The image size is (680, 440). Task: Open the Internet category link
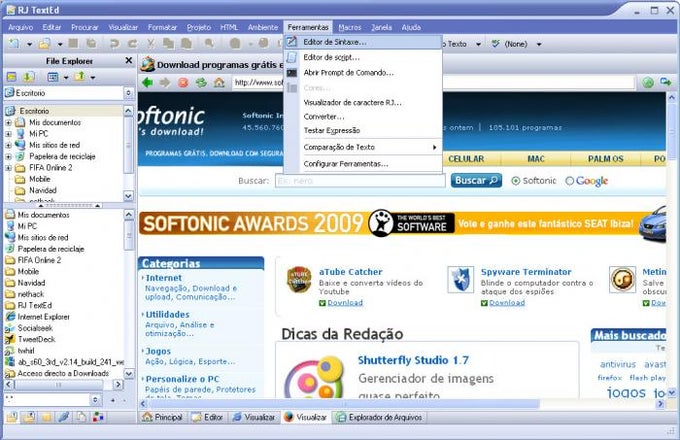(x=163, y=278)
